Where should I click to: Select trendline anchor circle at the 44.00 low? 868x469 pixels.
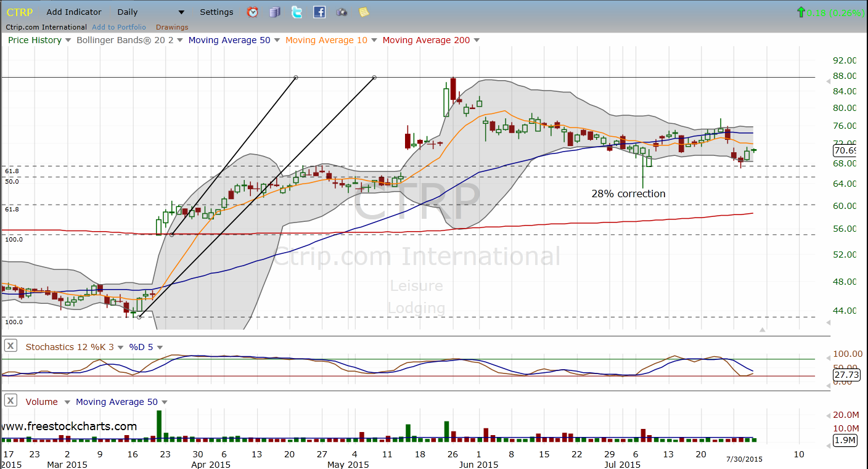tap(139, 317)
